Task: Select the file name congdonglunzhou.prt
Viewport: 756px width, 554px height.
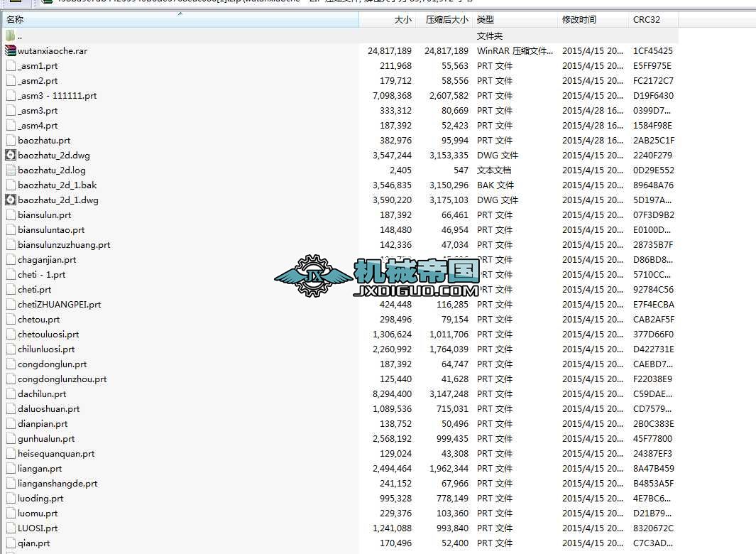Action: (62, 379)
